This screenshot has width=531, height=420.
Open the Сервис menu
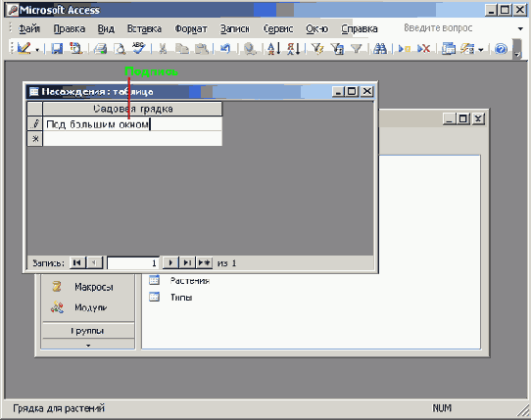tap(278, 28)
